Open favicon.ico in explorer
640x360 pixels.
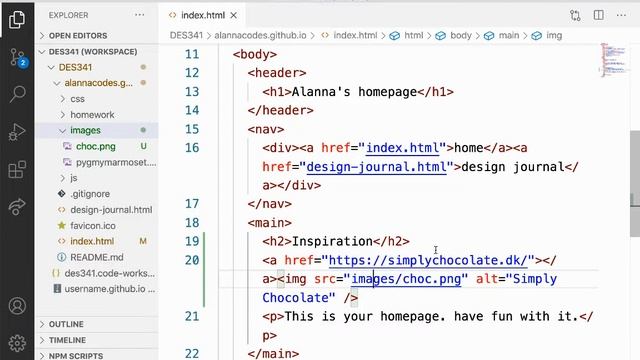coord(97,225)
